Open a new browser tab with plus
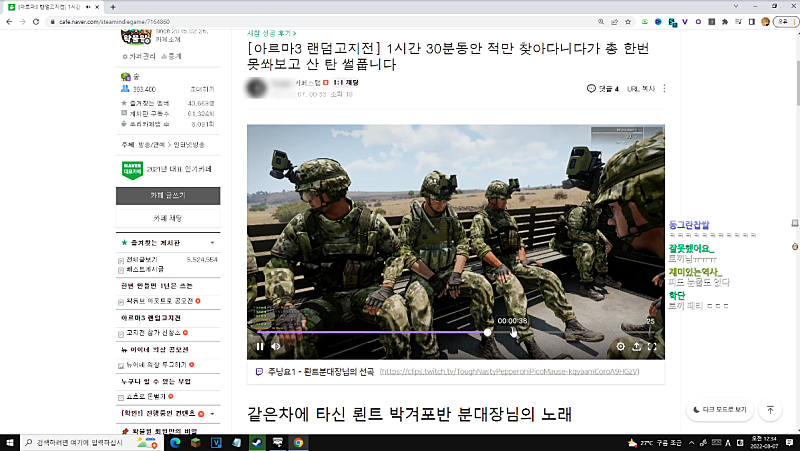Image resolution: width=800 pixels, height=451 pixels. coord(113,7)
